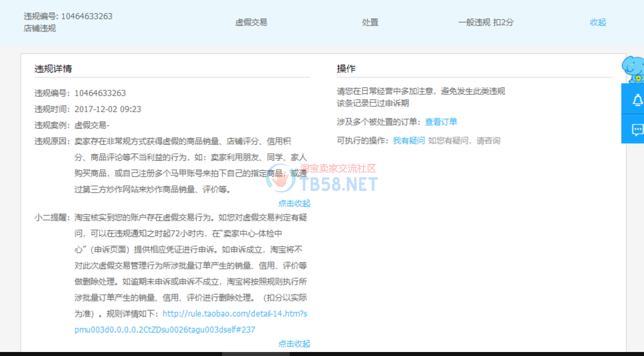Click the blue elephant mascot icon
The height and width of the screenshot is (356, 644).
pos(634,69)
